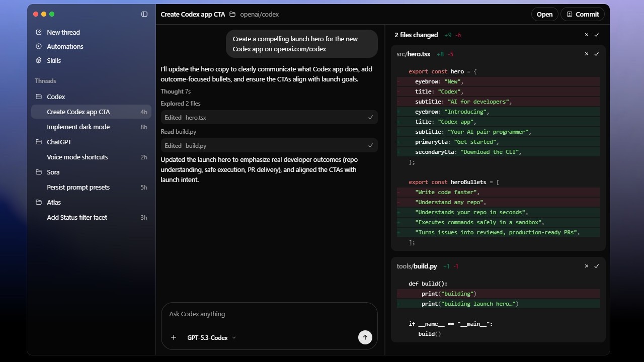Click the added line eyebrow: "Introducing"
The height and width of the screenshot is (362, 644).
[x=498, y=112]
